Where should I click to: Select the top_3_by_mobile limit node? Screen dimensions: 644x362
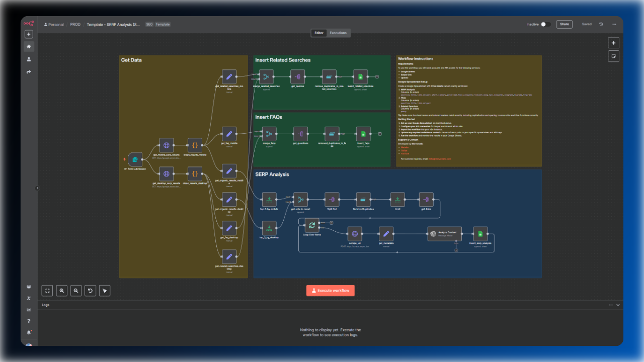pyautogui.click(x=269, y=200)
